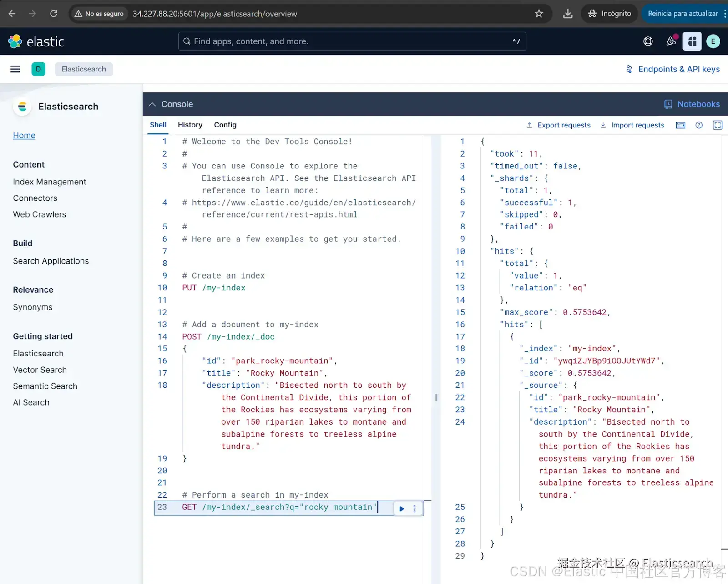Screen dimensions: 728x584
Task: Toggle the hamburger navigation menu
Action: tap(15, 69)
